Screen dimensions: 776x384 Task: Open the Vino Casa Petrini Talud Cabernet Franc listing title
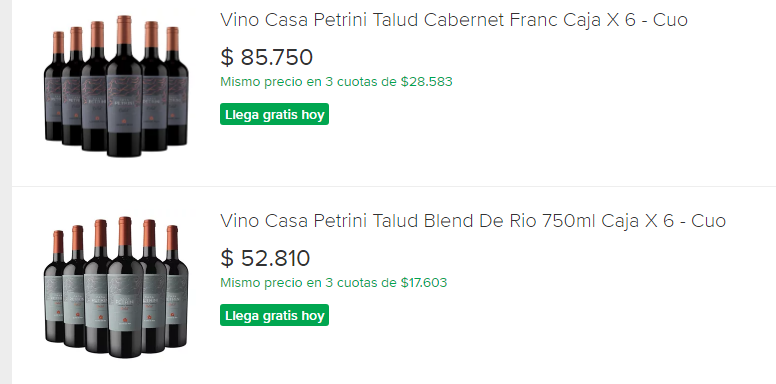pos(454,20)
